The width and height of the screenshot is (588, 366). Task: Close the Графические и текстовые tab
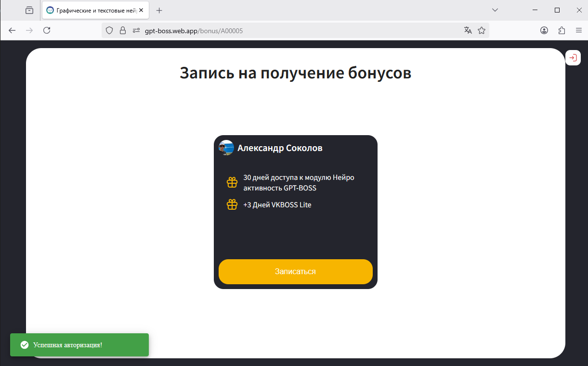[141, 10]
